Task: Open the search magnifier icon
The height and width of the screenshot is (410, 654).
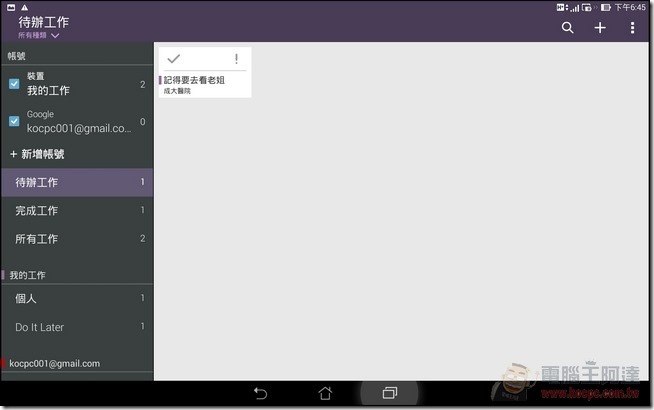Action: (567, 28)
